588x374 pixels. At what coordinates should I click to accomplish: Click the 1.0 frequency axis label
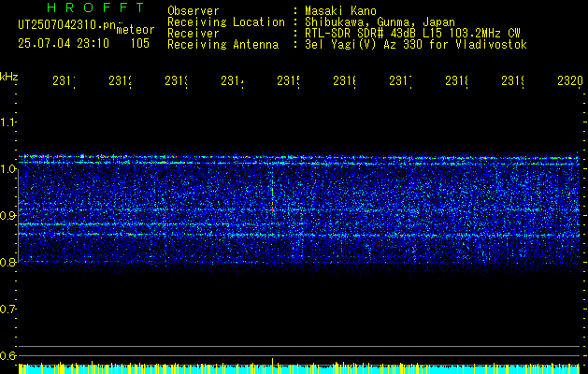point(7,169)
